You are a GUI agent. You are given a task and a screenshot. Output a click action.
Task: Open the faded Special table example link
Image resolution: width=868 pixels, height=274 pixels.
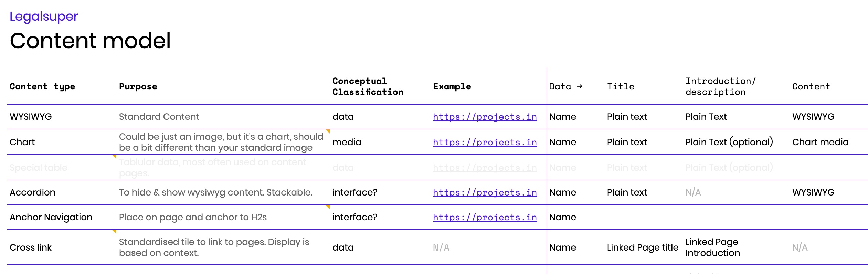click(x=485, y=168)
